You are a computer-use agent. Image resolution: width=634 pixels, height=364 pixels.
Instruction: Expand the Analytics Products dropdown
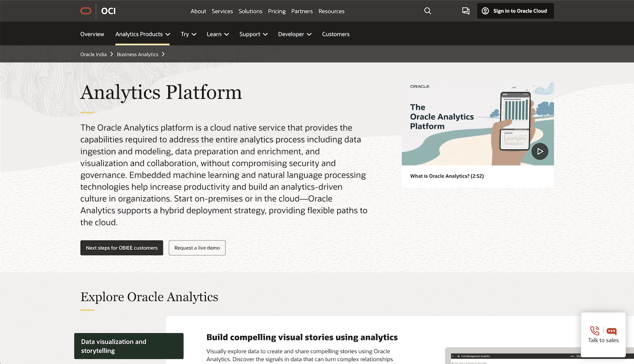(x=142, y=34)
